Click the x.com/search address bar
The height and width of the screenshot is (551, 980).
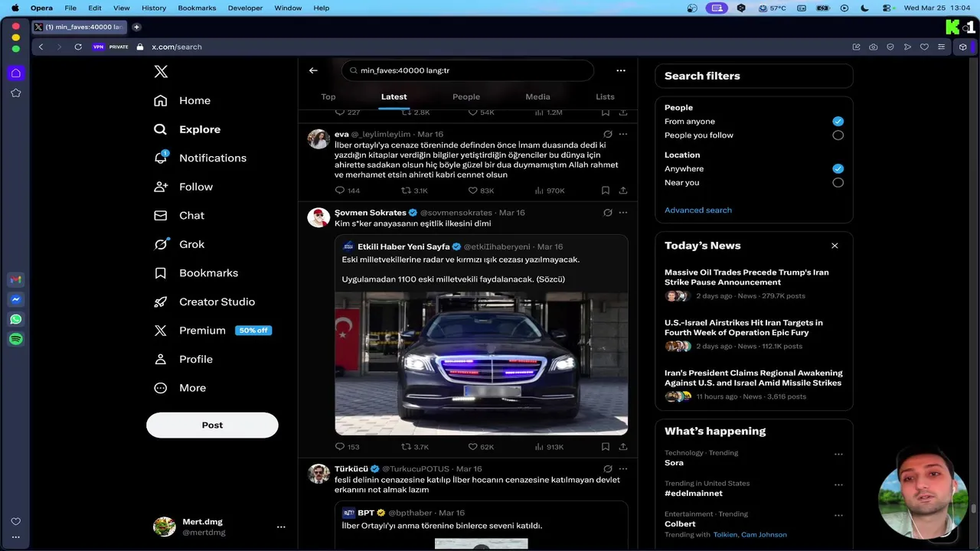(x=177, y=47)
